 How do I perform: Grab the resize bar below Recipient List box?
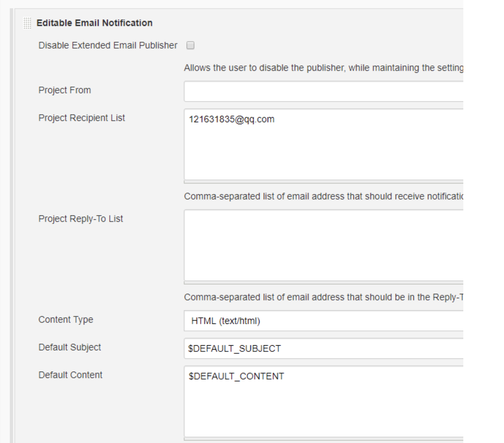(323, 182)
